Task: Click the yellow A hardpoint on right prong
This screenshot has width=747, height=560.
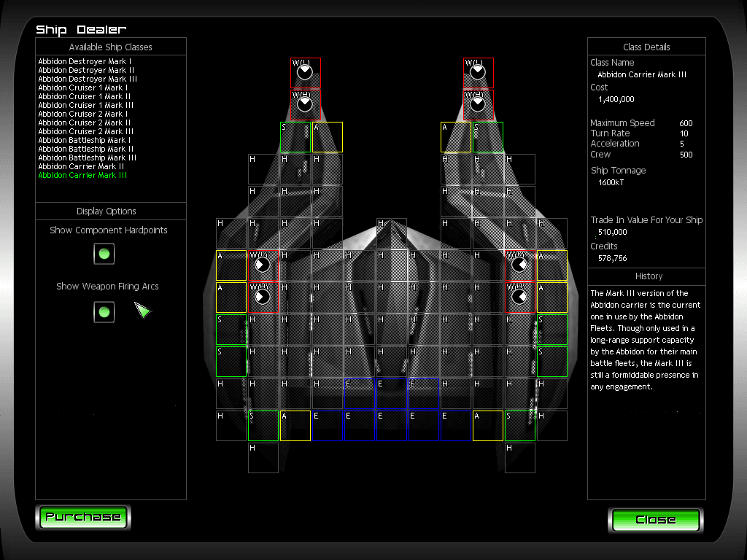Action: coord(456,137)
